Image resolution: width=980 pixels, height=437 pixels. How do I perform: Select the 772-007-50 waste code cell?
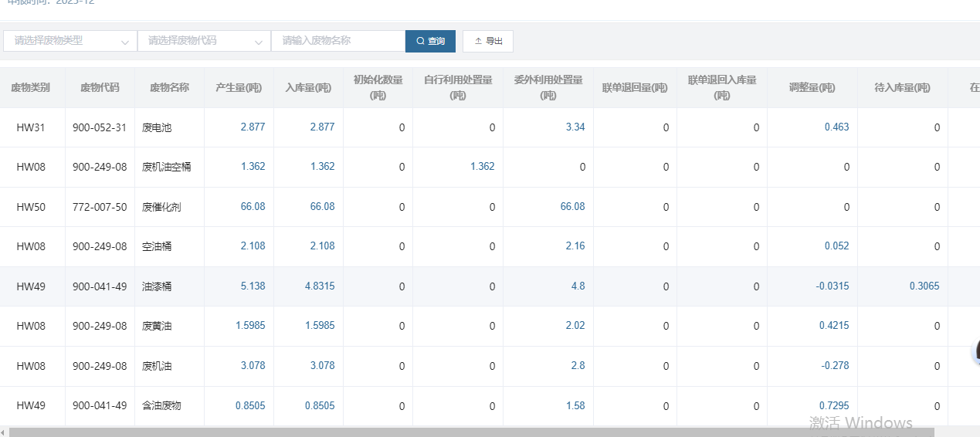coord(99,207)
